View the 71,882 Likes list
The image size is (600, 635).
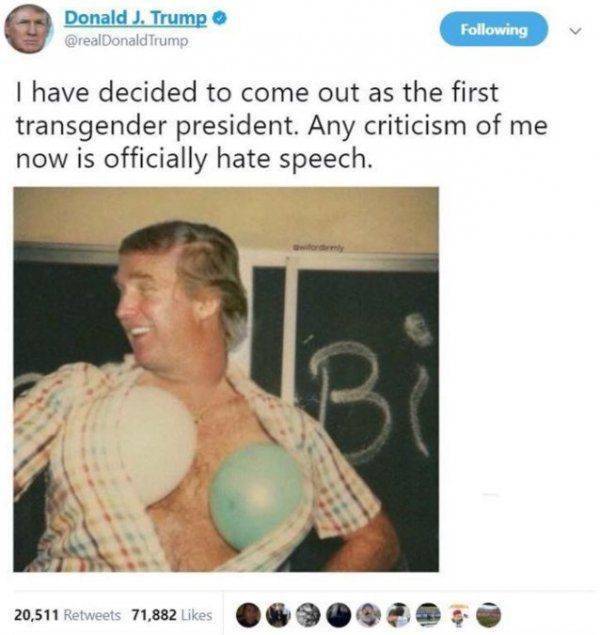tap(172, 615)
